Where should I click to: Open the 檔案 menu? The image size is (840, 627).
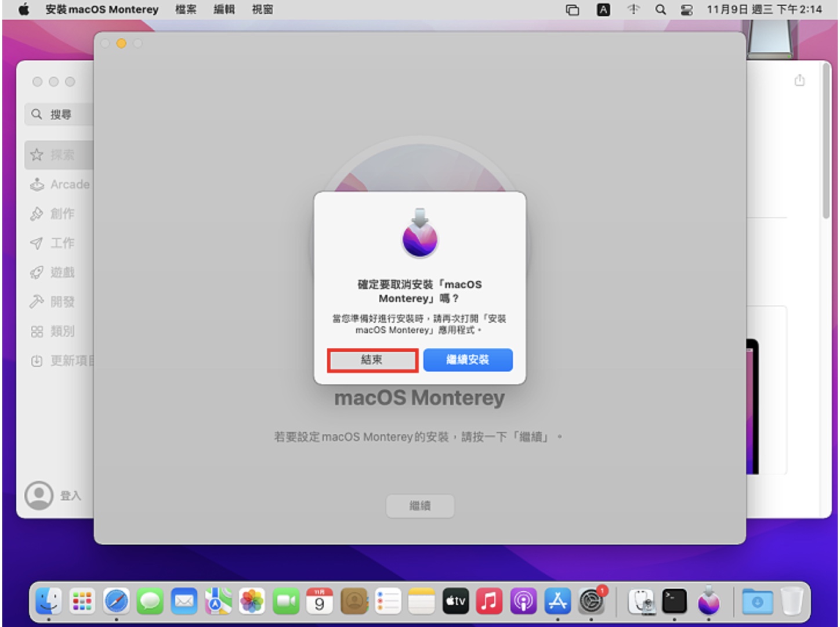pos(186,9)
